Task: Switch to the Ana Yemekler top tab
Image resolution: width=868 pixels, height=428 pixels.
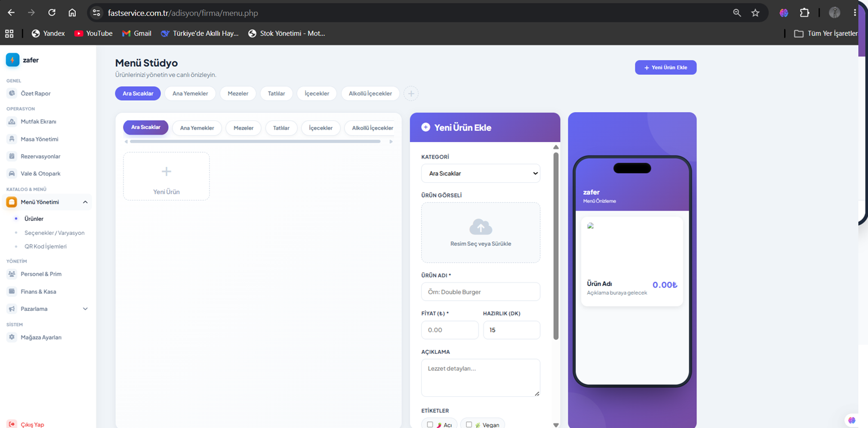Action: (x=190, y=93)
